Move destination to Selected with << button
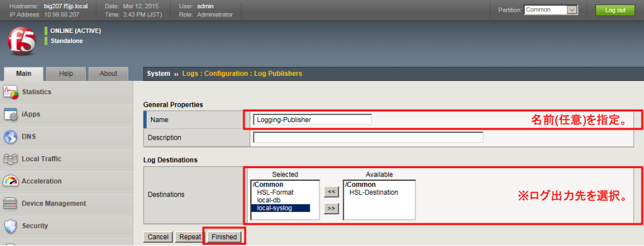This screenshot has width=644, height=246. [331, 191]
